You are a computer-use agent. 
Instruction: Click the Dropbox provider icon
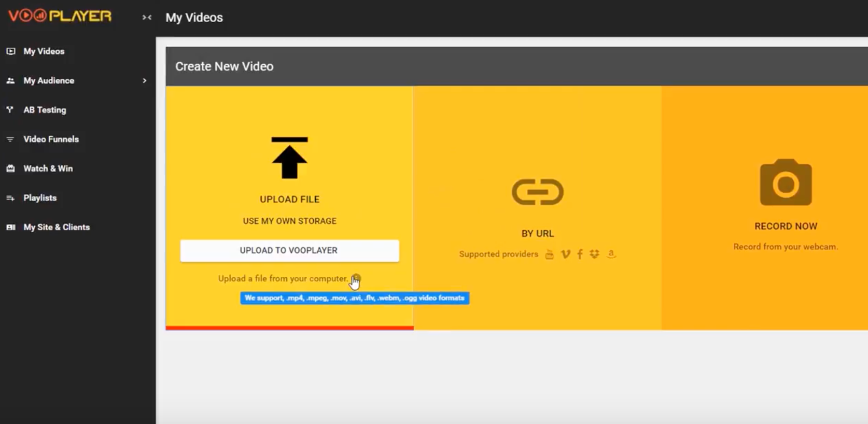click(x=594, y=254)
